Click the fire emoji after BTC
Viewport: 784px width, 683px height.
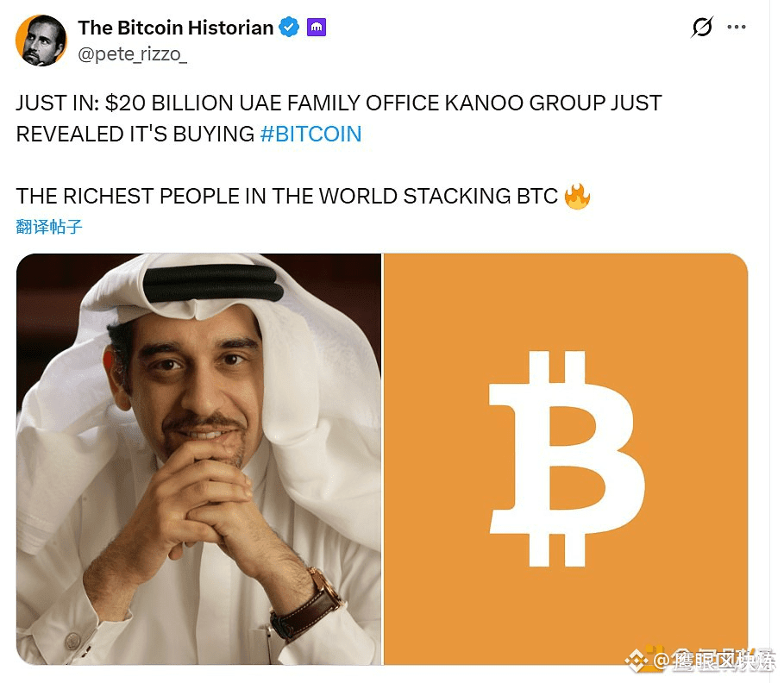(577, 196)
